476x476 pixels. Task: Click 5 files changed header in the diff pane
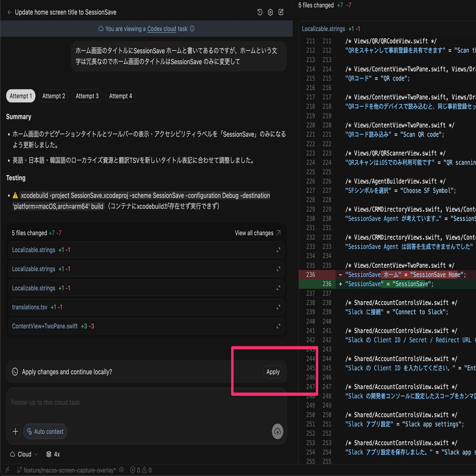pyautogui.click(x=316, y=5)
